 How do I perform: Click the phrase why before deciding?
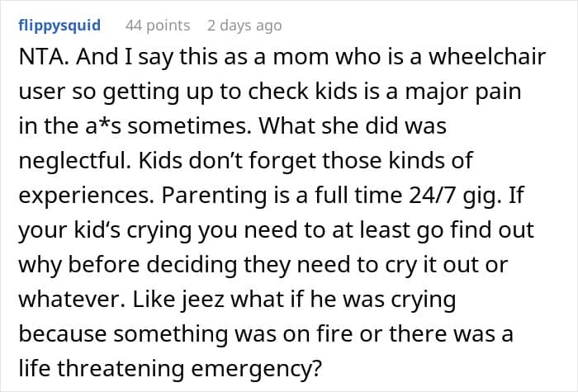click(127, 265)
